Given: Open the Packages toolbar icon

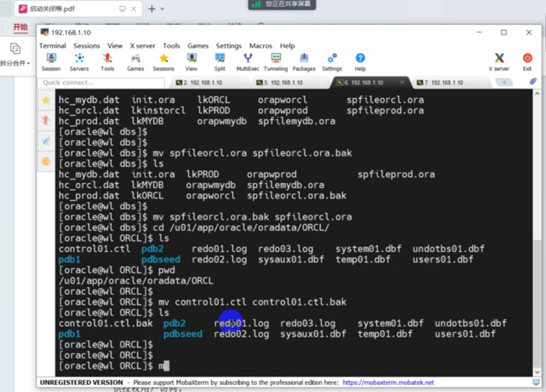Looking at the screenshot, I should [304, 62].
